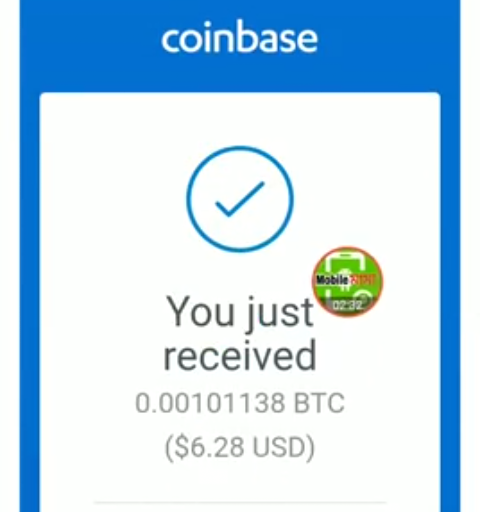This screenshot has height=512, width=480.
Task: Tap the green floating screen recorder bubble
Action: coord(347,282)
